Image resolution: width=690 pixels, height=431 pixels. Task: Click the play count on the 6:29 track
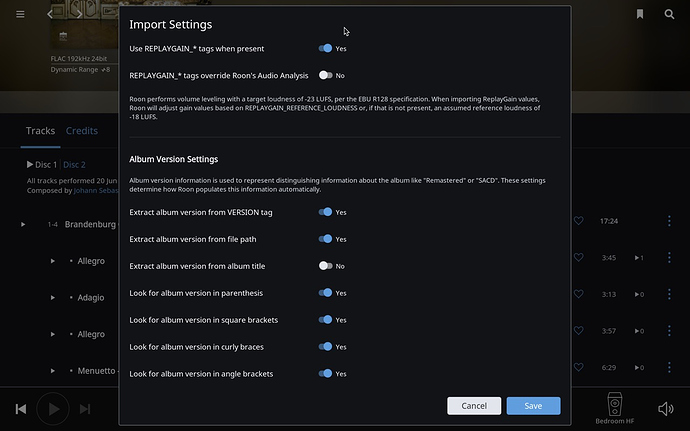click(639, 367)
